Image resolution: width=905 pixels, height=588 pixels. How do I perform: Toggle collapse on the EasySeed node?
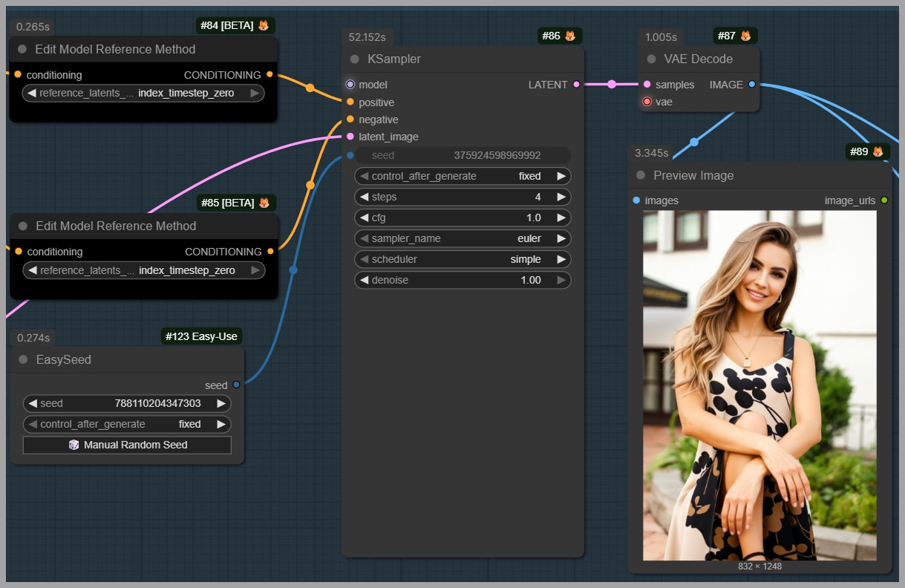click(x=23, y=360)
